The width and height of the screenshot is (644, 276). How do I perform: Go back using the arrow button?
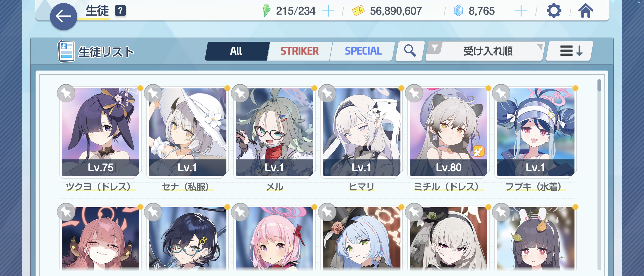pos(63,17)
